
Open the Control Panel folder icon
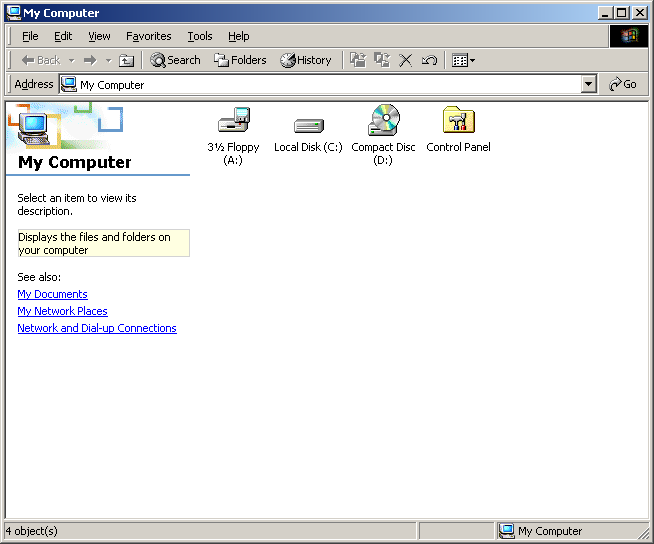[x=459, y=120]
